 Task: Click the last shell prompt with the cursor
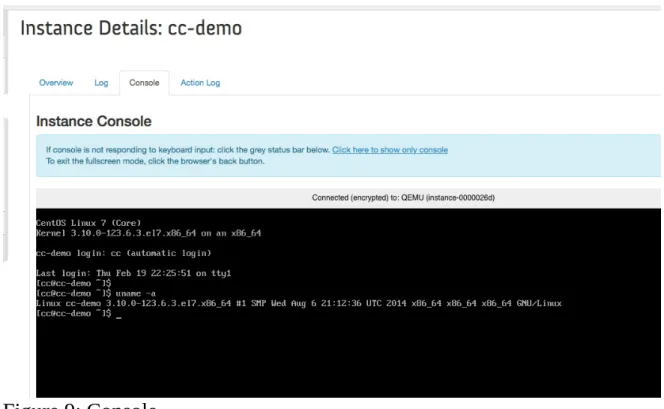79,313
